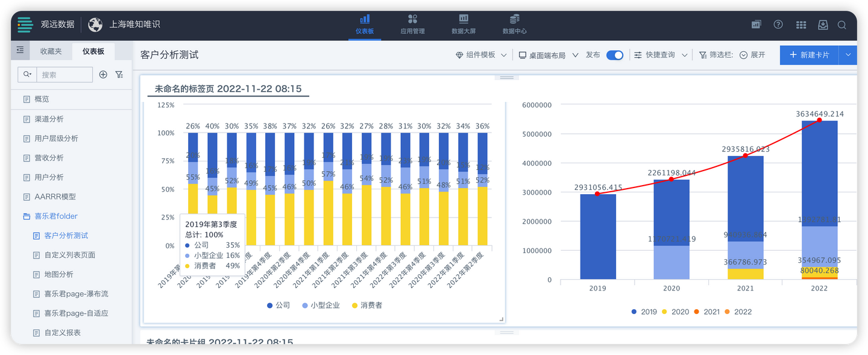Open the 数据大屏 top navigation item
The height and width of the screenshot is (355, 868).
(464, 25)
